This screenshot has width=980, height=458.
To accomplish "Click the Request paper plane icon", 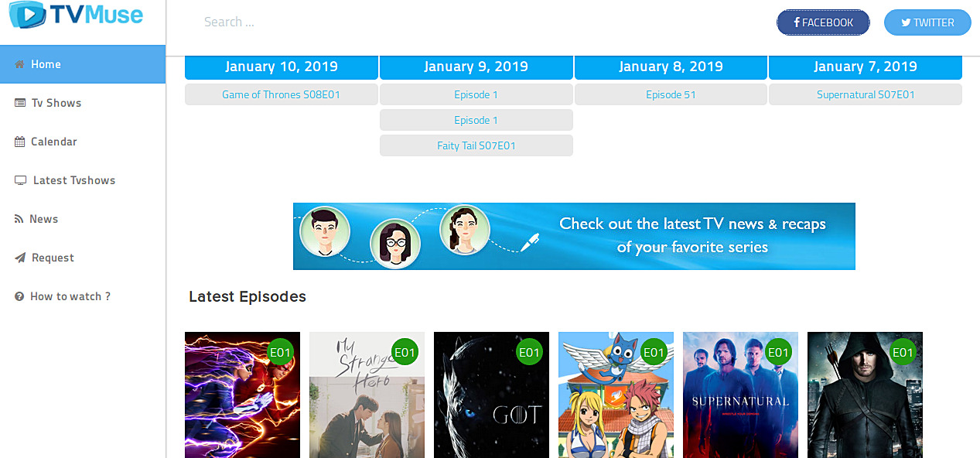I will [x=20, y=258].
